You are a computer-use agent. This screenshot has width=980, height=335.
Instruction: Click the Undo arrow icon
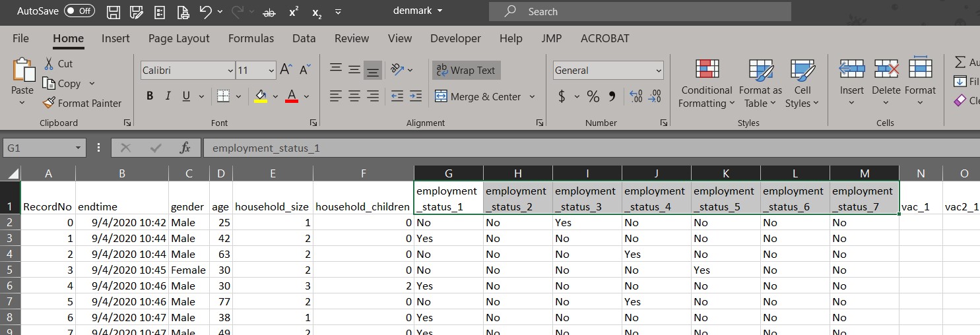pos(205,12)
